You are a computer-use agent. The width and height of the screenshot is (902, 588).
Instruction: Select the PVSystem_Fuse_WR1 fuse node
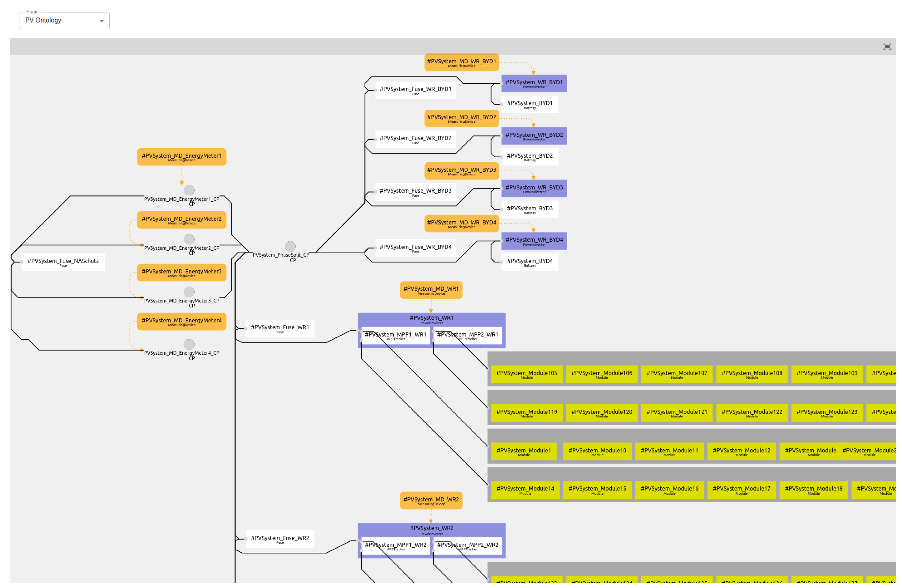click(x=280, y=328)
